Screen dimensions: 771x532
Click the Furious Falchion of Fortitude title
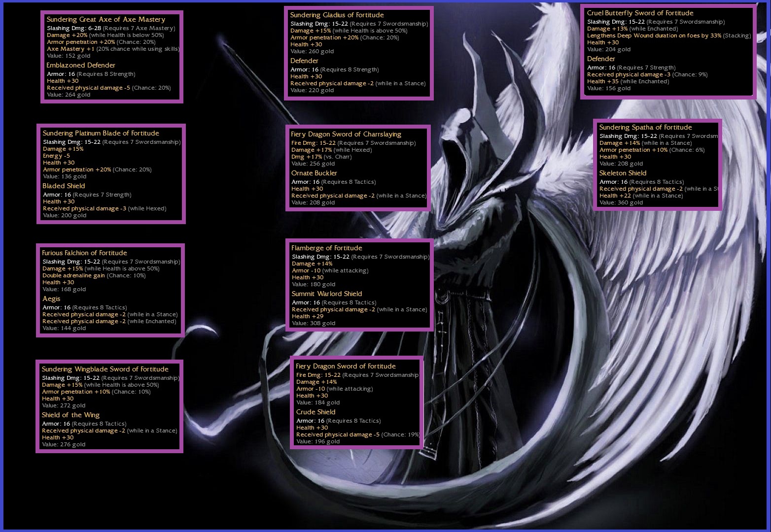point(84,253)
